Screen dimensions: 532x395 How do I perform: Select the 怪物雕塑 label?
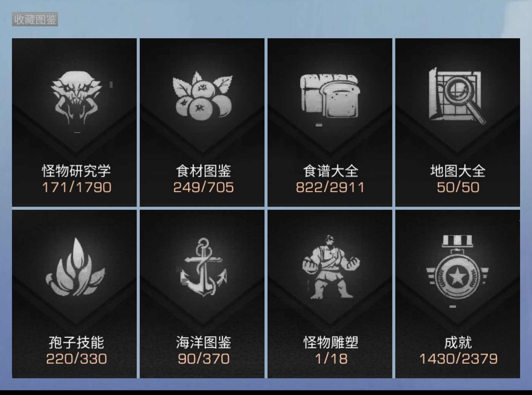coord(331,342)
